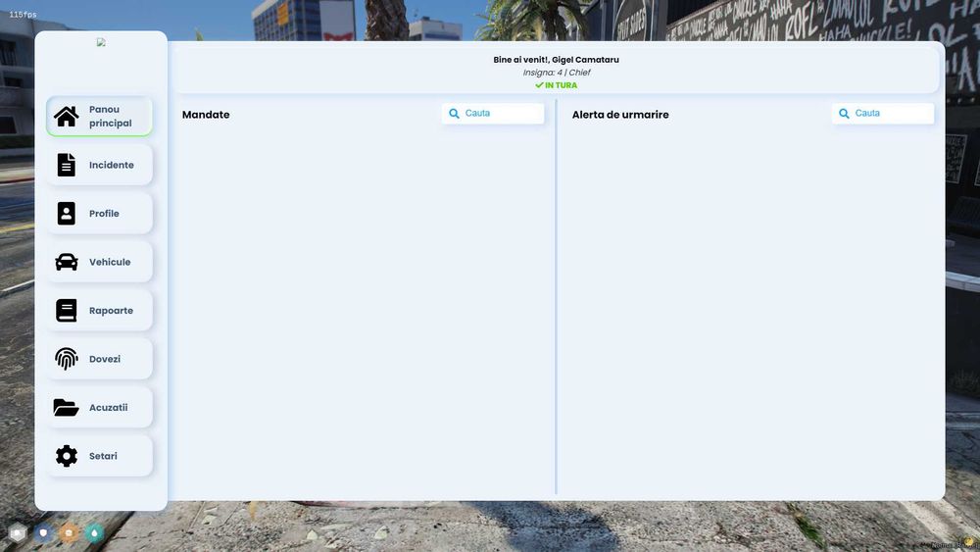The image size is (980, 552).
Task: Click the broken logo image in sidebar
Action: (101, 42)
